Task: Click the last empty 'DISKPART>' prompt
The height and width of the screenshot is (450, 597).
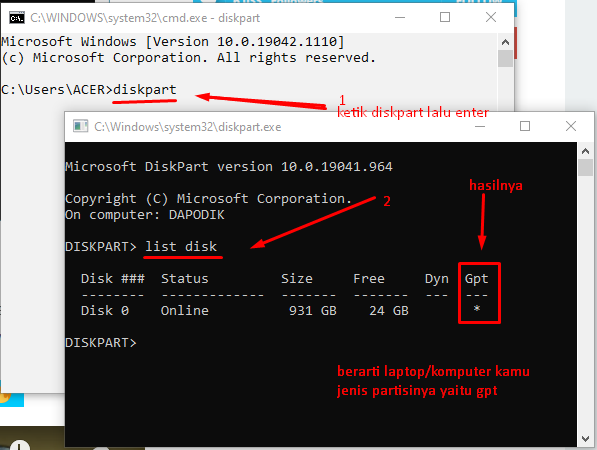Action: point(101,343)
